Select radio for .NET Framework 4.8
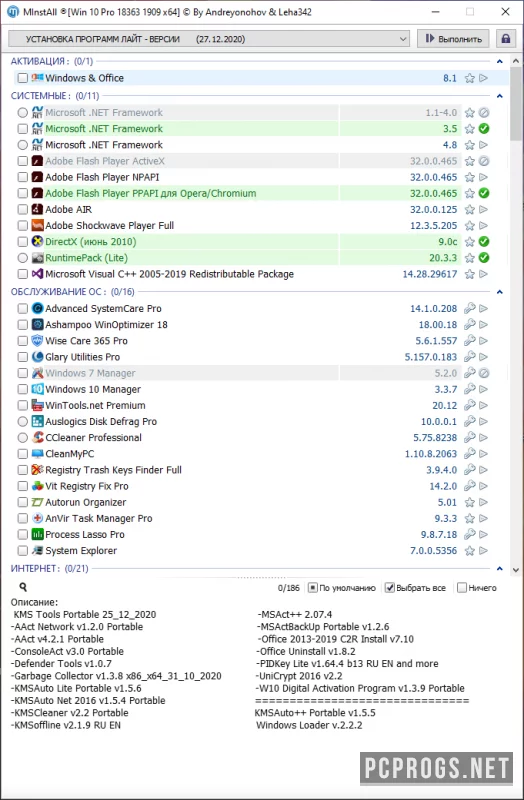Image resolution: width=524 pixels, height=800 pixels. point(22,145)
